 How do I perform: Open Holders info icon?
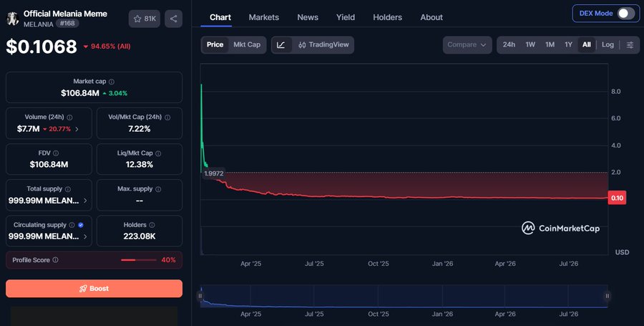pyautogui.click(x=152, y=225)
